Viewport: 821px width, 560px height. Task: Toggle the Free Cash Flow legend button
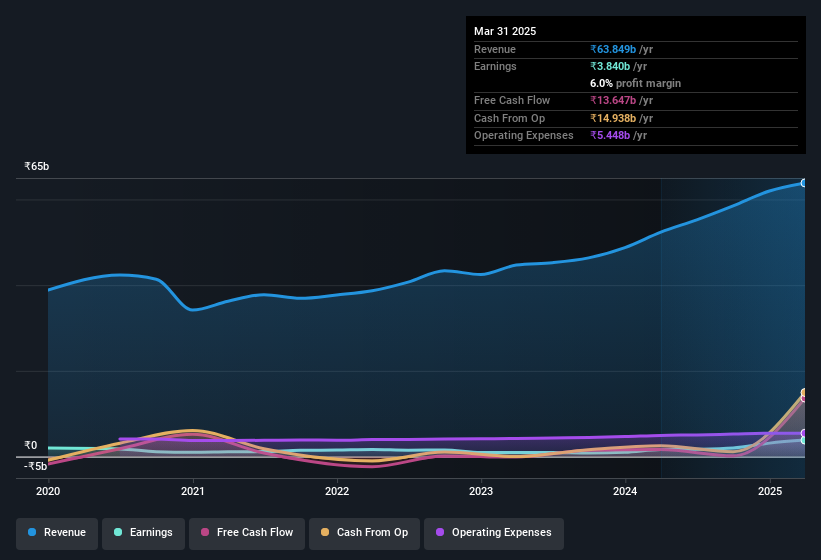(247, 533)
